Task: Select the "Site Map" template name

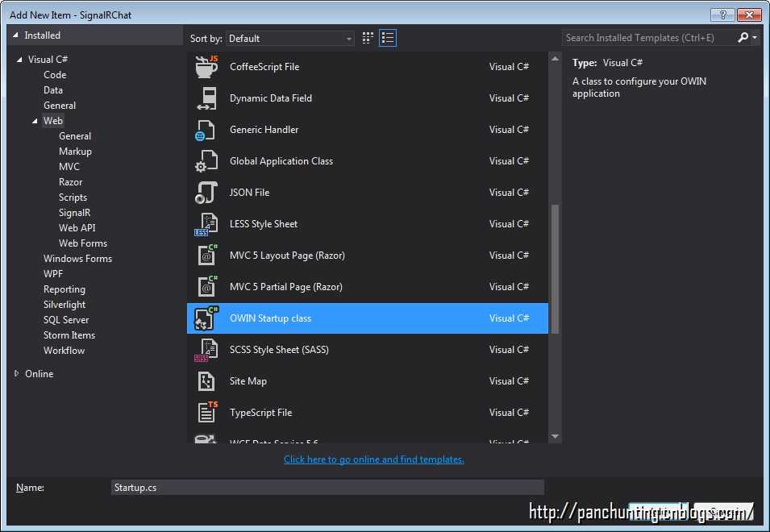Action: coord(248,380)
